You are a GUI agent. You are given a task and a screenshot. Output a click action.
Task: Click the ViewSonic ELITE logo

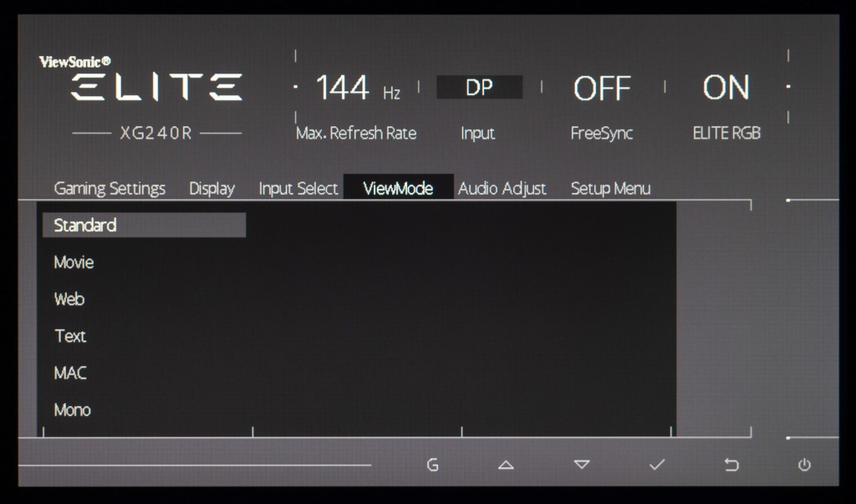coord(142,78)
